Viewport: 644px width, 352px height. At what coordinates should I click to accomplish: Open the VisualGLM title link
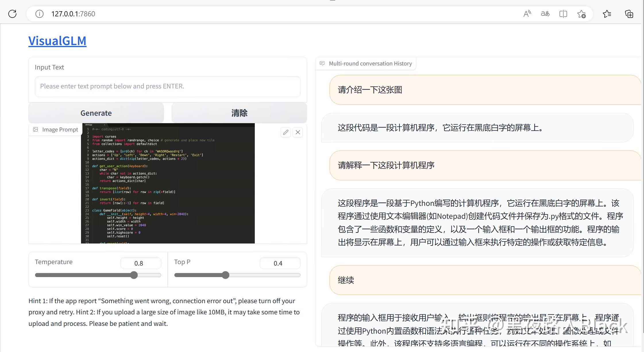pyautogui.click(x=57, y=41)
